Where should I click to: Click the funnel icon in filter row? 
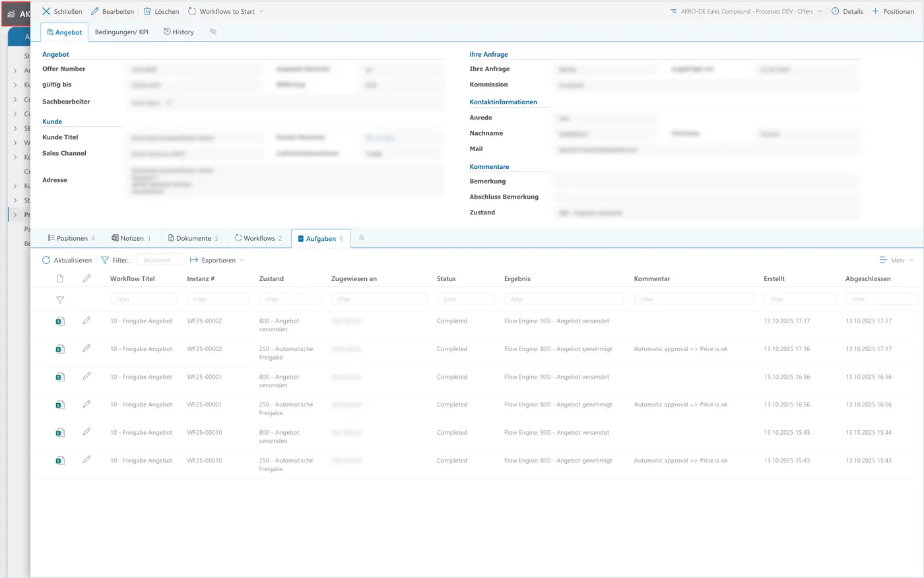tap(60, 300)
